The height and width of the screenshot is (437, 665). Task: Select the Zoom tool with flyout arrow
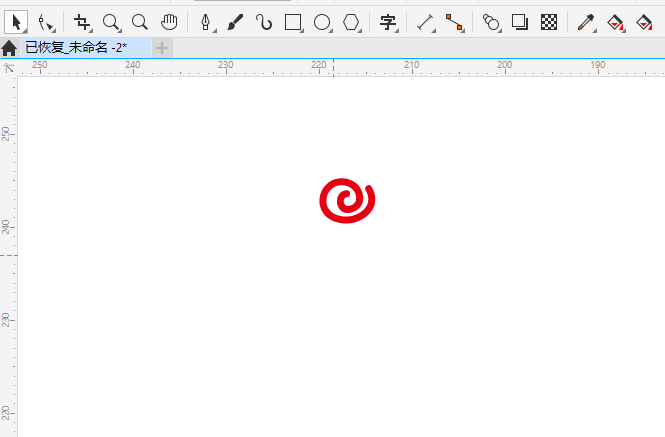click(x=112, y=22)
